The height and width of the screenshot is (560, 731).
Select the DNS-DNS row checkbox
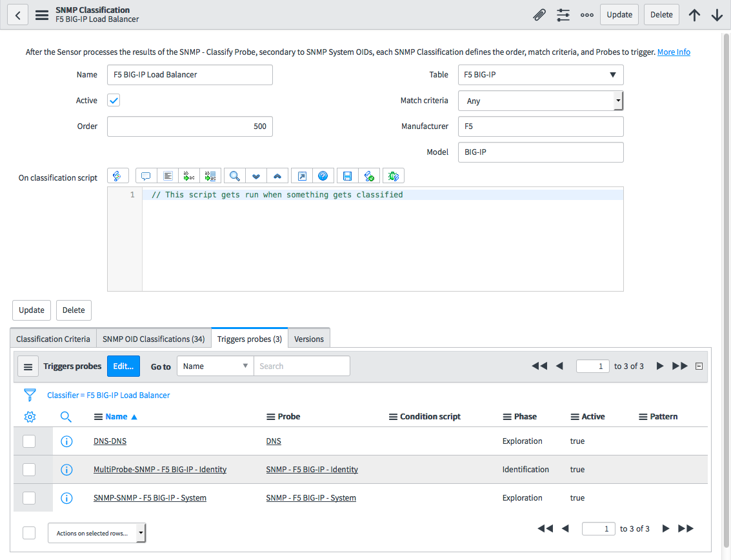29,441
